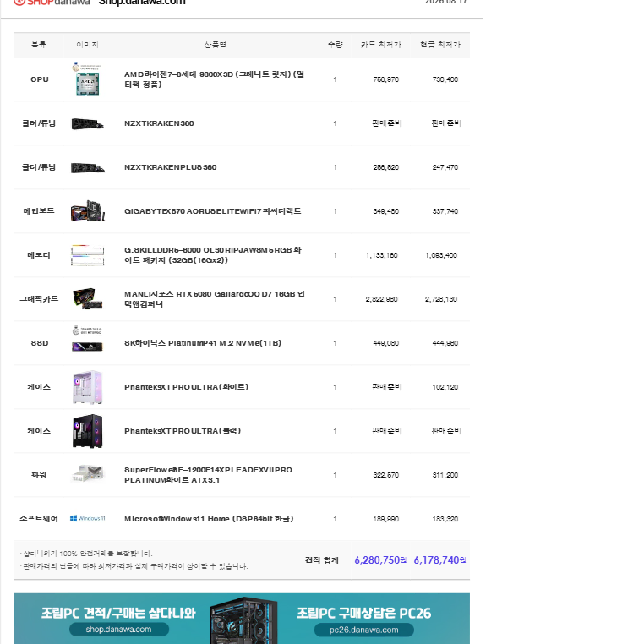Click the 조립PC 구매상담은 PC26 banner text
Viewport: 644px width, 644px height.
[x=364, y=614]
